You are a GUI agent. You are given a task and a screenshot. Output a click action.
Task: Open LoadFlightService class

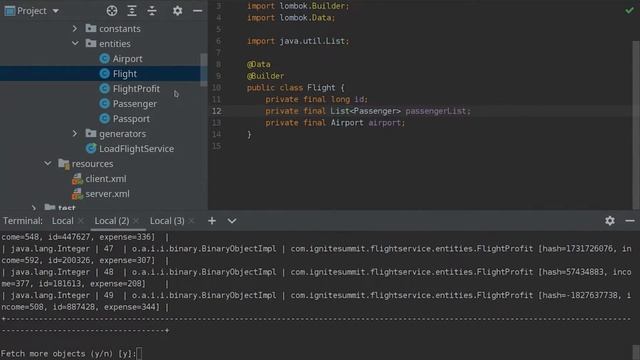136,149
